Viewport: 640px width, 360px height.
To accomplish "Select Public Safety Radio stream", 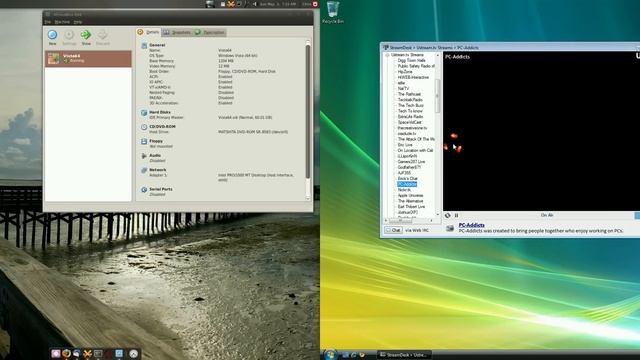I will [416, 66].
